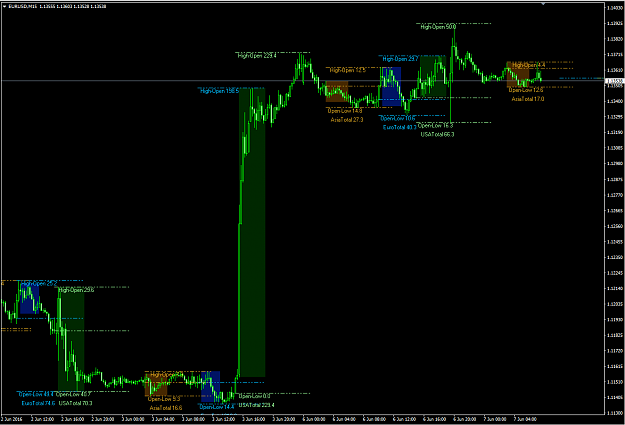Click the highlighted current price label on price axis
The width and height of the screenshot is (625, 425).
tap(615, 81)
